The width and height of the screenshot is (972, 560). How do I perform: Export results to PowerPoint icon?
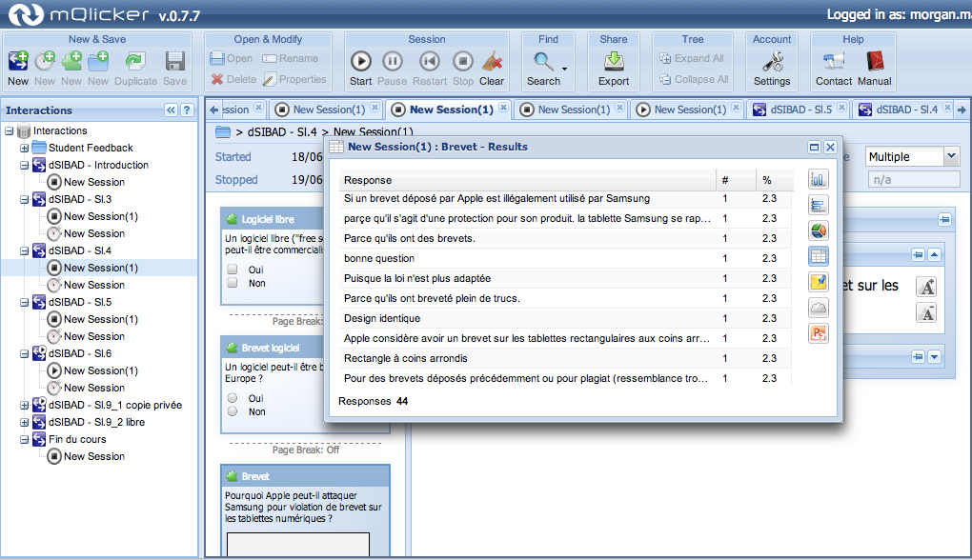click(818, 333)
